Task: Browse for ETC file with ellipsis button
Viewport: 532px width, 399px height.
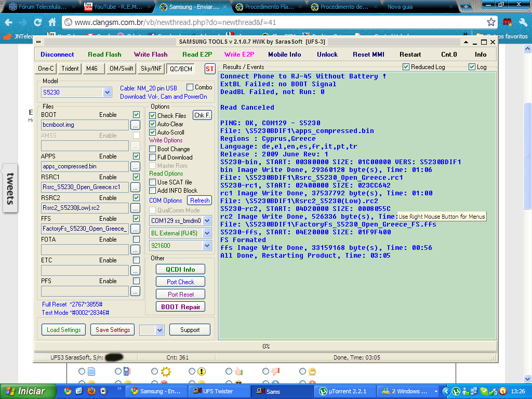Action: (x=136, y=270)
